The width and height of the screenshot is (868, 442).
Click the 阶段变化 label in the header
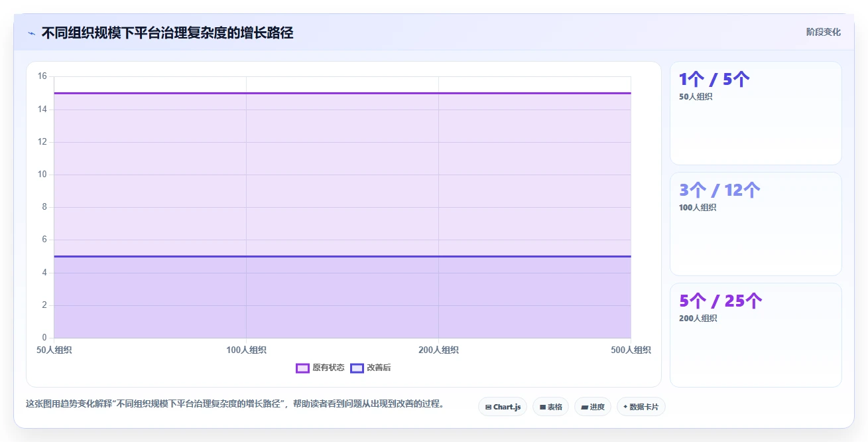[824, 33]
